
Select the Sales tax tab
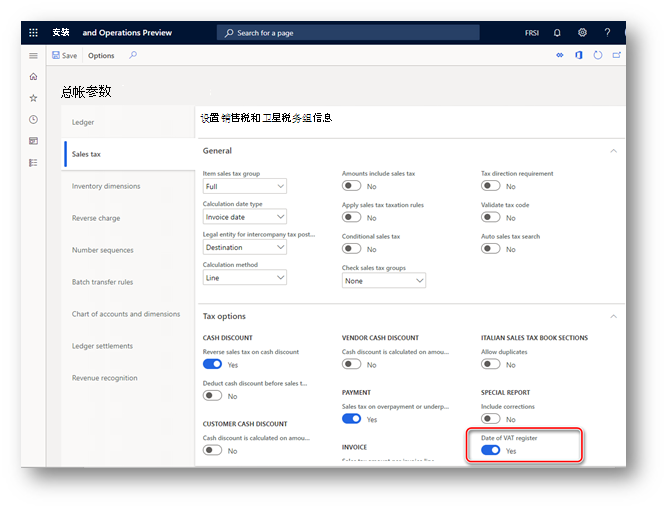click(x=128, y=154)
